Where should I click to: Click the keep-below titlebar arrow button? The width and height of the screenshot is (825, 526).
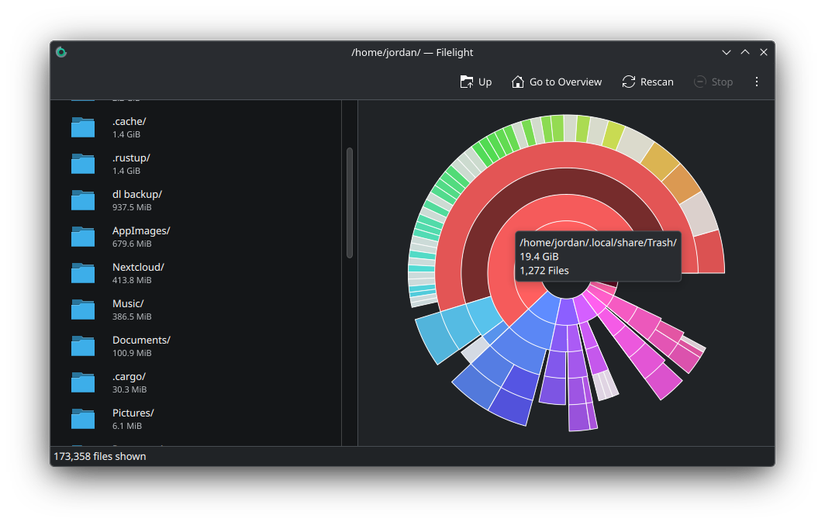(x=726, y=52)
